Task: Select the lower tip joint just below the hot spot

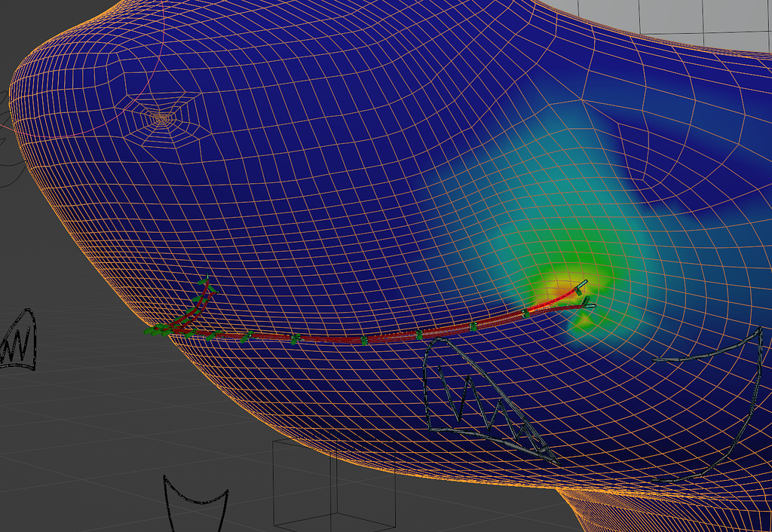Action: coord(589,303)
